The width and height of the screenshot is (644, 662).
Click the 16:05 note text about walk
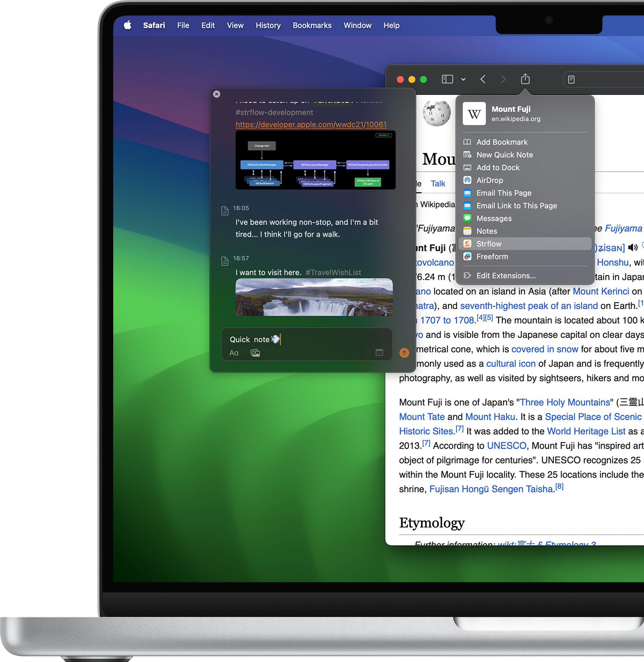pos(307,228)
